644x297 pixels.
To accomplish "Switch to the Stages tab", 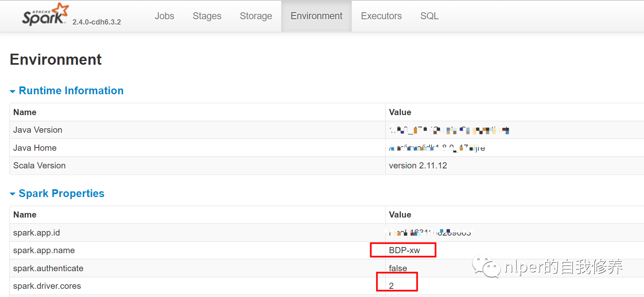I will pyautogui.click(x=207, y=16).
